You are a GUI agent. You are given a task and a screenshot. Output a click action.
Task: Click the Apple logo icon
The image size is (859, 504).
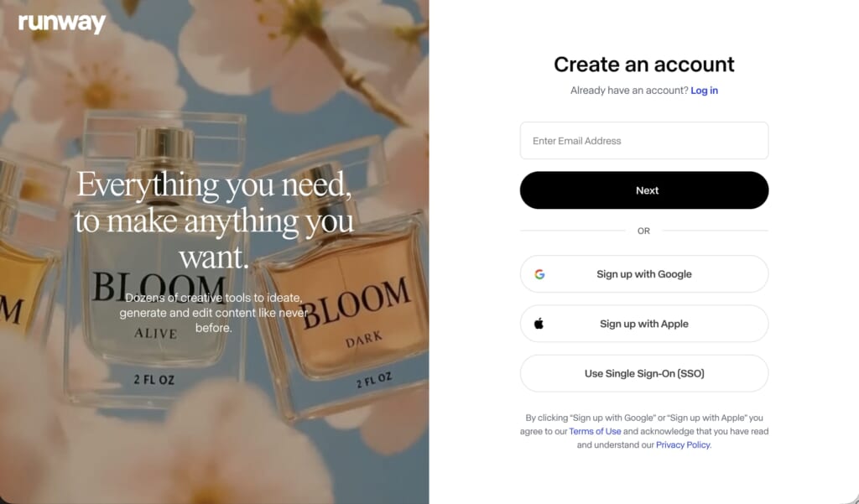(539, 324)
